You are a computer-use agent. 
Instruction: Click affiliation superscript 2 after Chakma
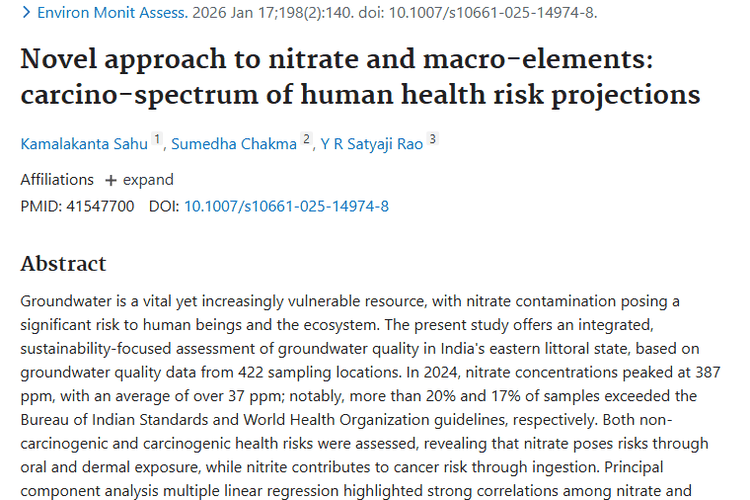click(307, 139)
